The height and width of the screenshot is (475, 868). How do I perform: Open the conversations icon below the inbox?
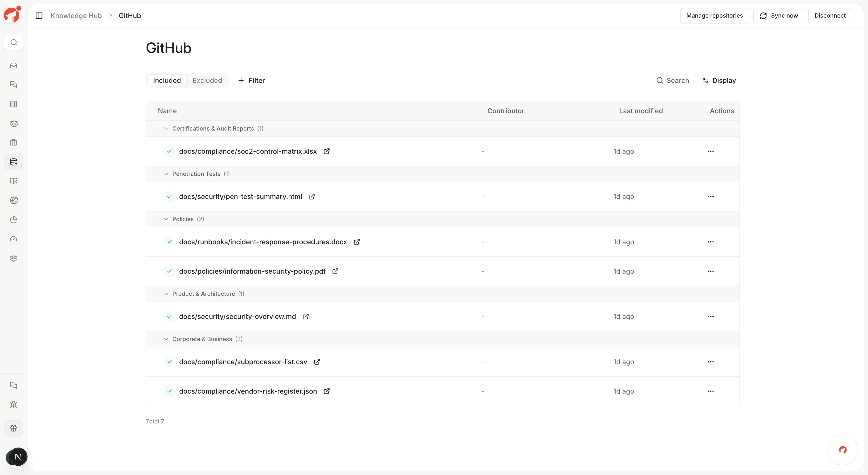pos(14,85)
